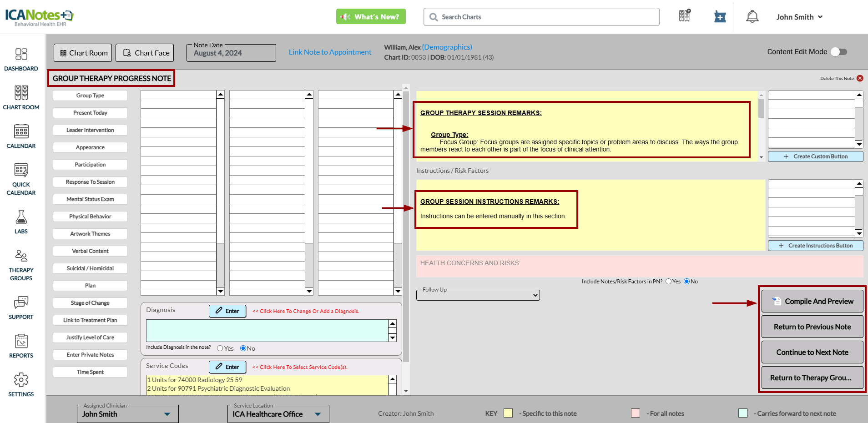Click the Compile And Preview button
This screenshot has height=423, width=868.
[x=812, y=301]
